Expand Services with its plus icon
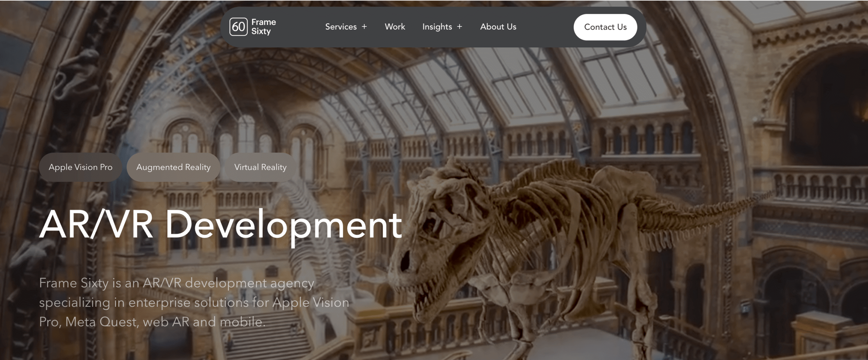The width and height of the screenshot is (868, 360). click(x=364, y=26)
